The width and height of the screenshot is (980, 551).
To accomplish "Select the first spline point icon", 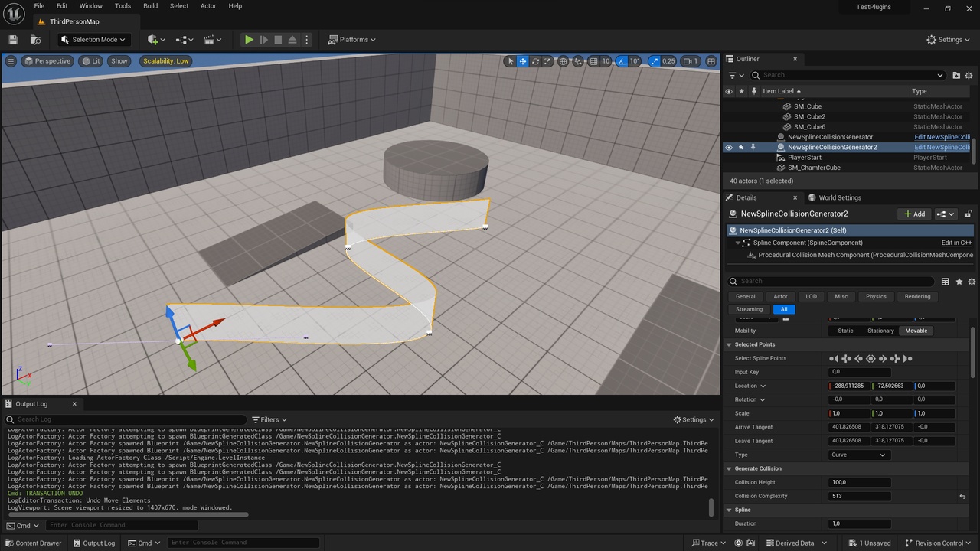I will 834,358.
